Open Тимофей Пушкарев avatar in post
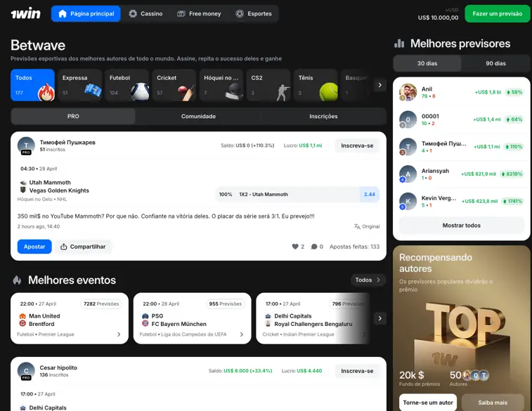This screenshot has width=532, height=411. 26,146
